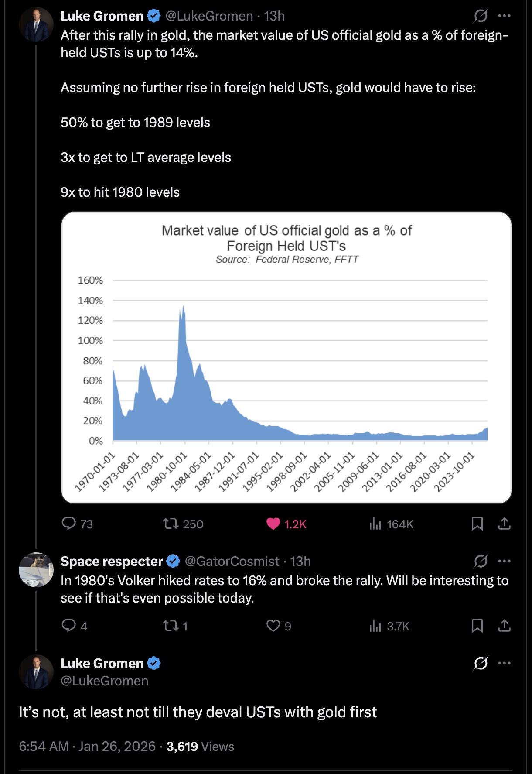Repost Space respecter's Volker tweet
The width and height of the screenshot is (532, 774).
coord(171,626)
